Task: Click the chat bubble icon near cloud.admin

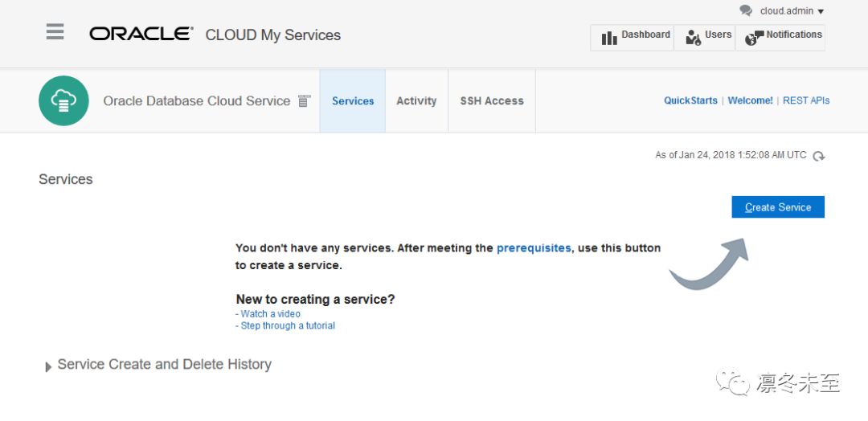Action: point(746,11)
